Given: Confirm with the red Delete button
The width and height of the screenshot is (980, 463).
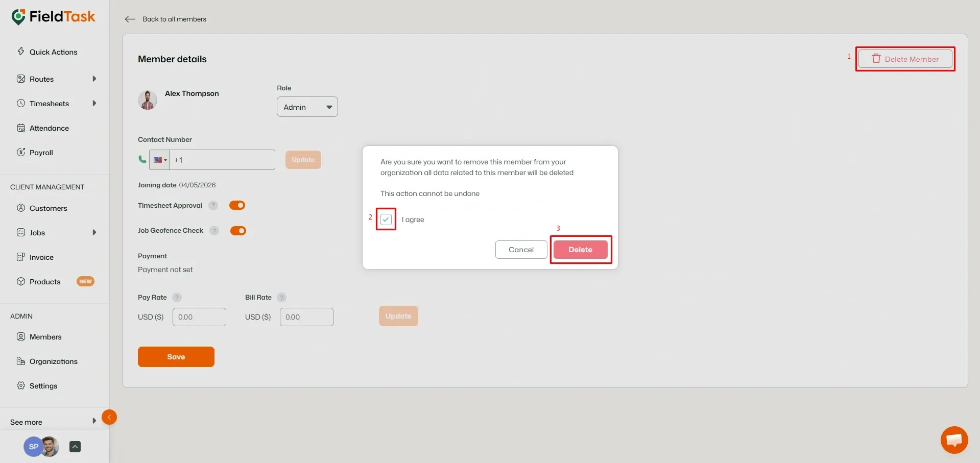Looking at the screenshot, I should pyautogui.click(x=581, y=250).
